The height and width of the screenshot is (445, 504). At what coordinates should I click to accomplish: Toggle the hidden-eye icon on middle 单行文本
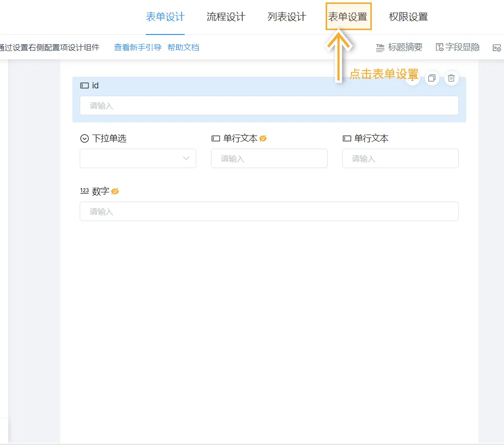263,138
